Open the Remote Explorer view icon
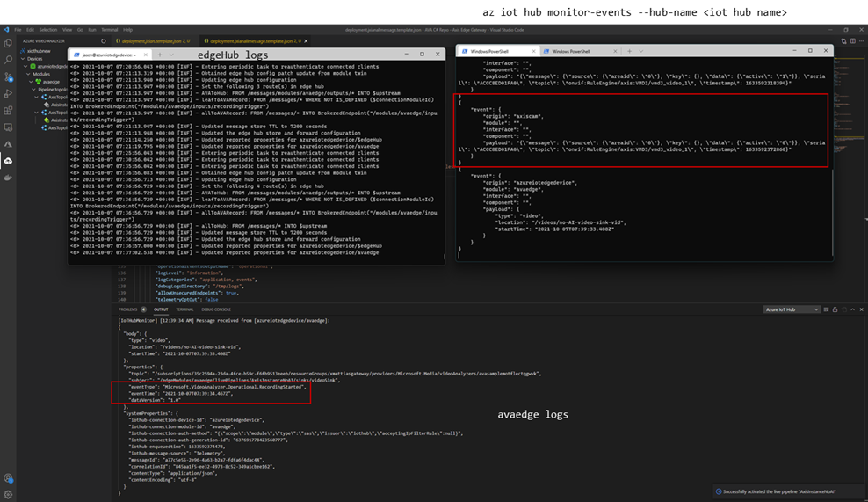Viewport: 868px width, 502px height. [x=8, y=127]
